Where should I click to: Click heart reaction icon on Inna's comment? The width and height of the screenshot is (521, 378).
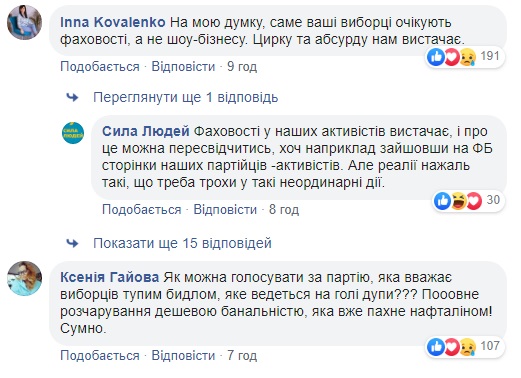click(x=451, y=57)
